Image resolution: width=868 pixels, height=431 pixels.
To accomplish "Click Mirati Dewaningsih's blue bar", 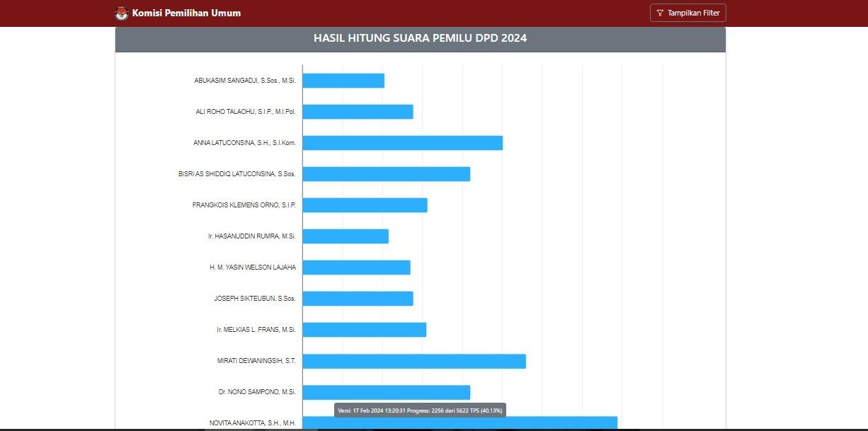I will click(414, 361).
